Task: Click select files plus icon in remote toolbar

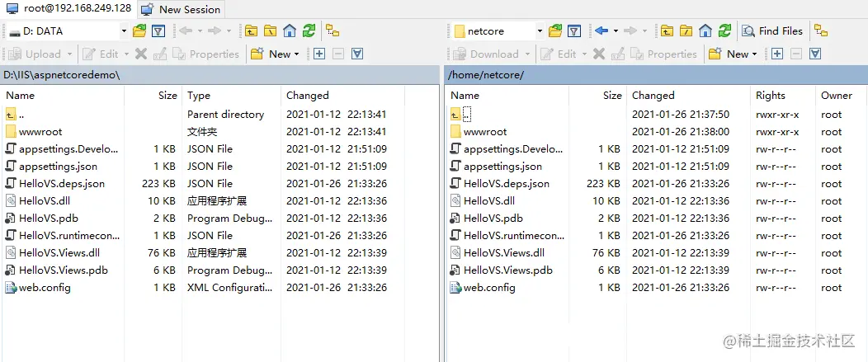Action: coord(777,54)
